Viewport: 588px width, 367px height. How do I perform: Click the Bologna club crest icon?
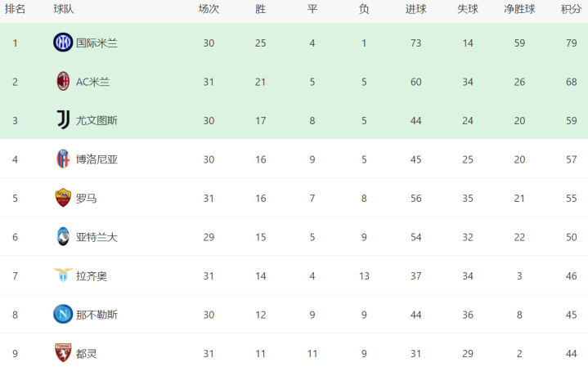(x=63, y=159)
